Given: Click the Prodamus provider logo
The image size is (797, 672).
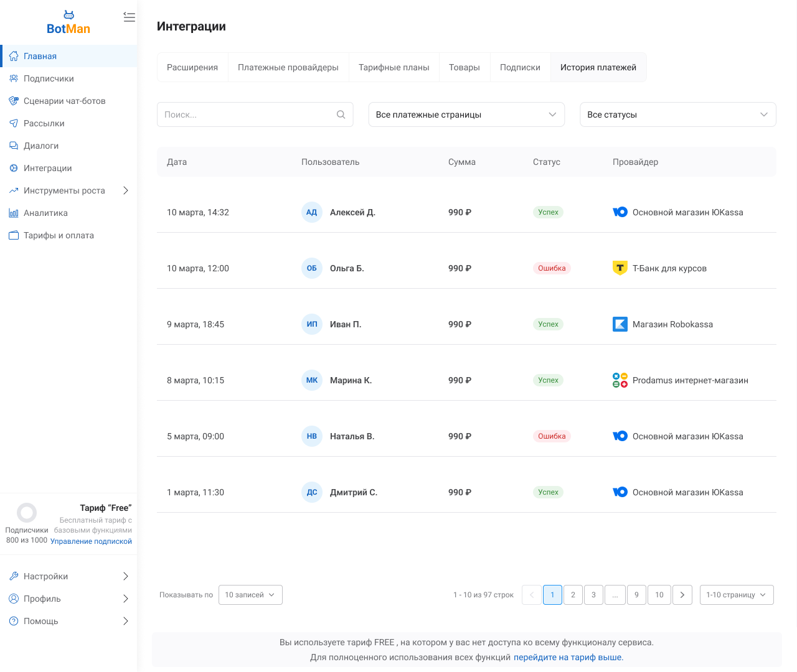Looking at the screenshot, I should pos(620,380).
